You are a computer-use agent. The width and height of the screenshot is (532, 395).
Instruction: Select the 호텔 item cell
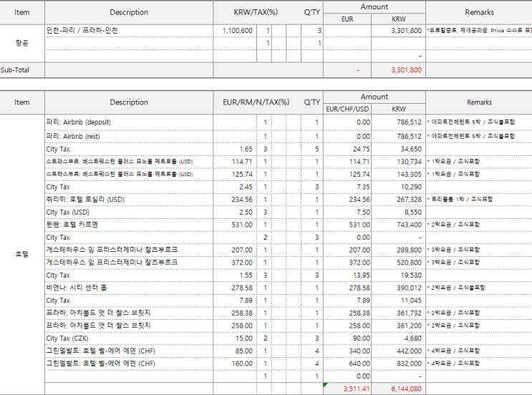22,254
